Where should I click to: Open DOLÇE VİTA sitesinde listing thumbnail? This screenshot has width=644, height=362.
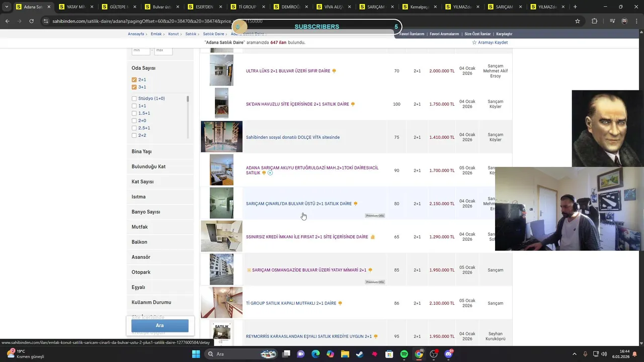click(221, 137)
